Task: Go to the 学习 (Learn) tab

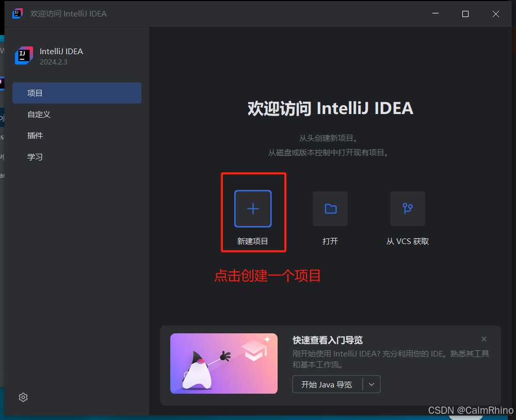Action: pyautogui.click(x=77, y=157)
